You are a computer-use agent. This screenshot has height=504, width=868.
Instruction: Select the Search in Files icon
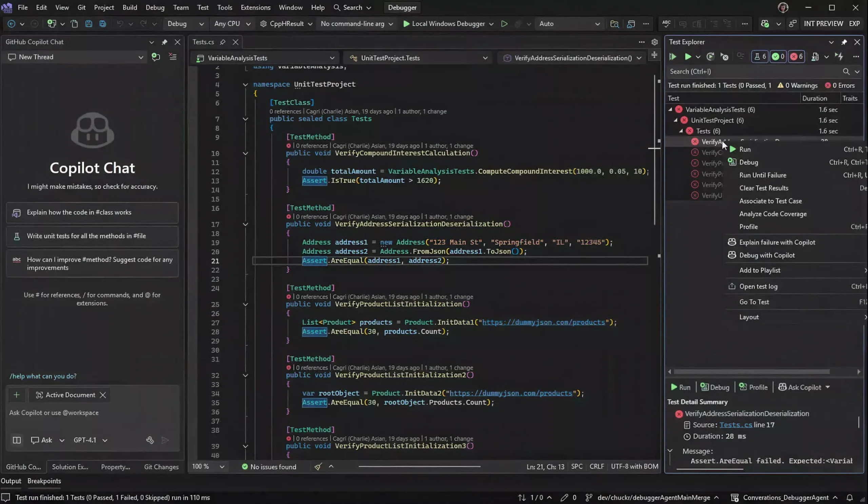coord(614,24)
